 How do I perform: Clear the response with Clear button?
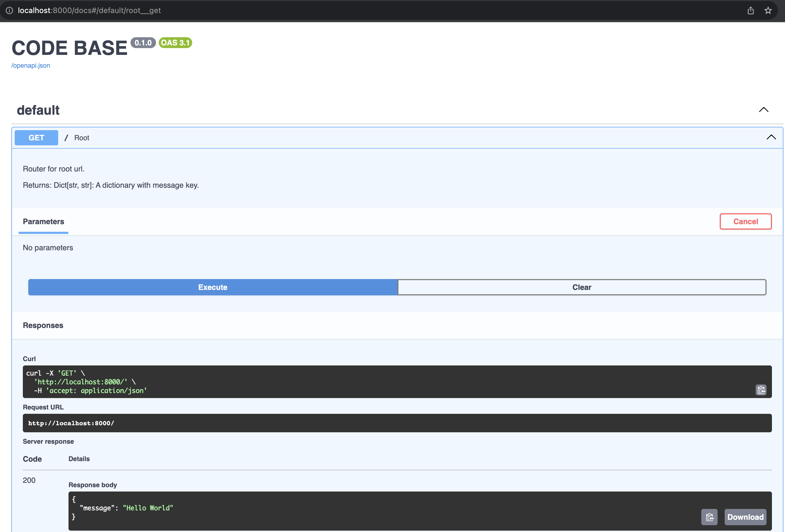[x=582, y=287]
